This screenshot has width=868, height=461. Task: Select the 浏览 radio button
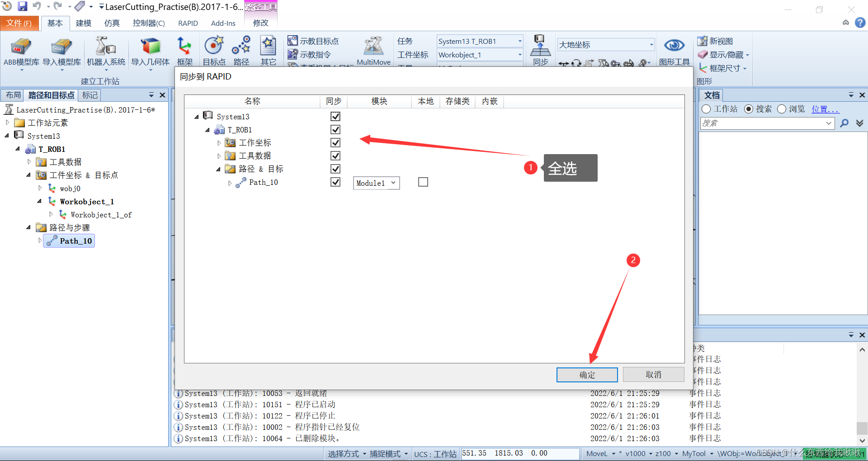(x=782, y=109)
